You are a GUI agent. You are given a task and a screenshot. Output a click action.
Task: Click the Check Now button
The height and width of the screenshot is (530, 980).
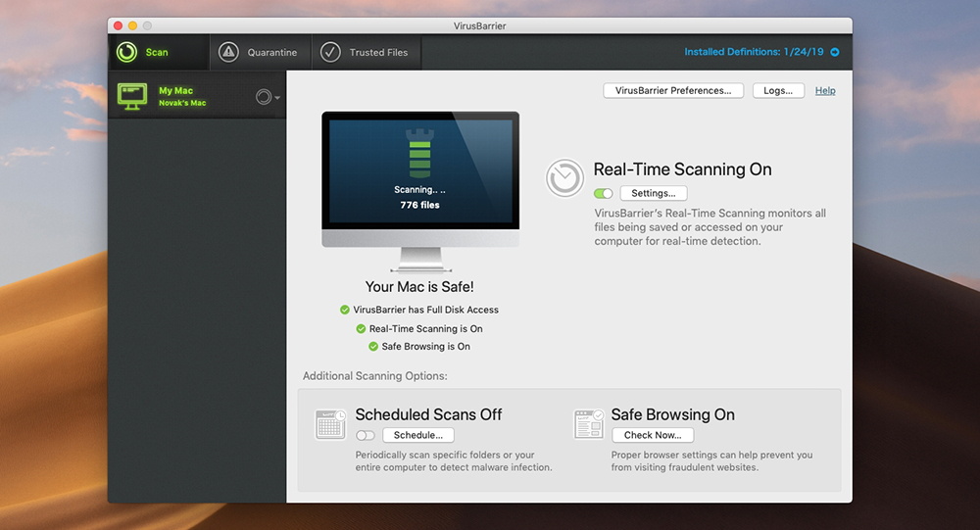point(653,435)
